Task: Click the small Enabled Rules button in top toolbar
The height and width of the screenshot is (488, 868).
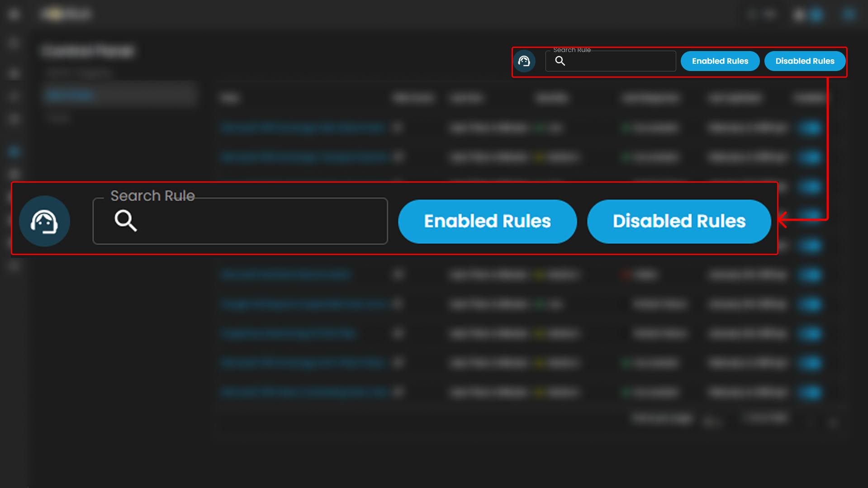Action: [720, 61]
